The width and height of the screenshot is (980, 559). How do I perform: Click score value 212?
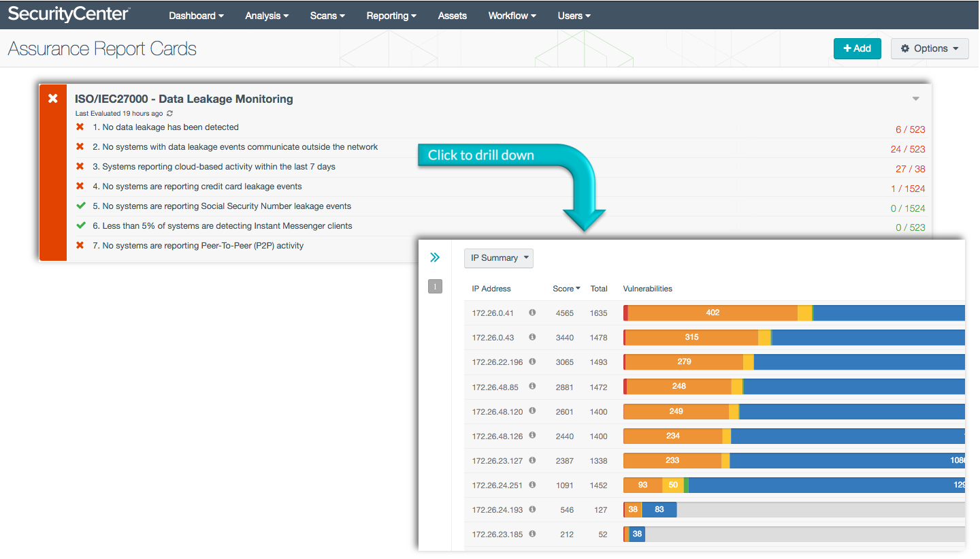click(567, 534)
